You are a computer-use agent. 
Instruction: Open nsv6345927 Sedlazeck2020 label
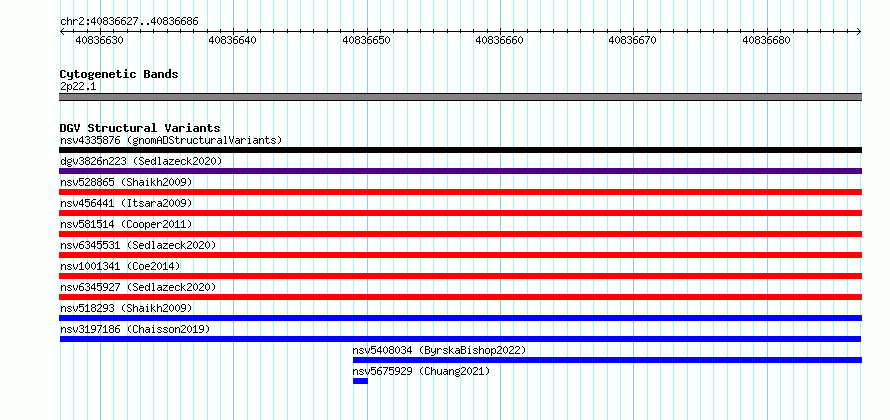pos(138,287)
